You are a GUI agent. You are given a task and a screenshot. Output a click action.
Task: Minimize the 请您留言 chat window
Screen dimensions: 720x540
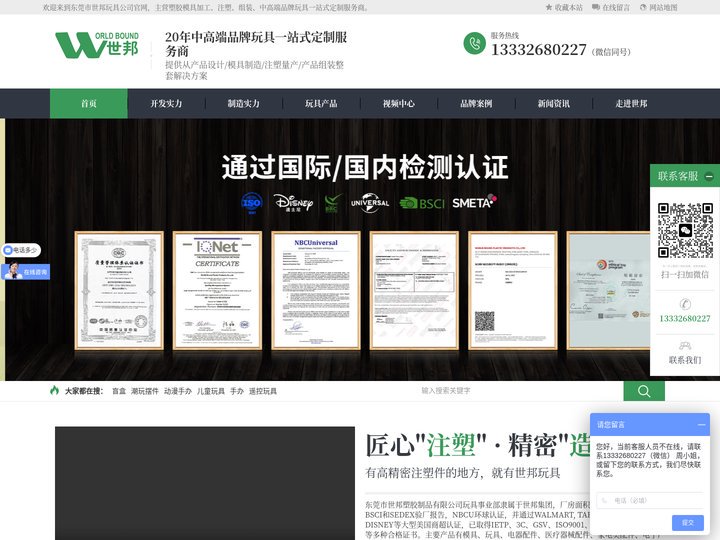701,425
